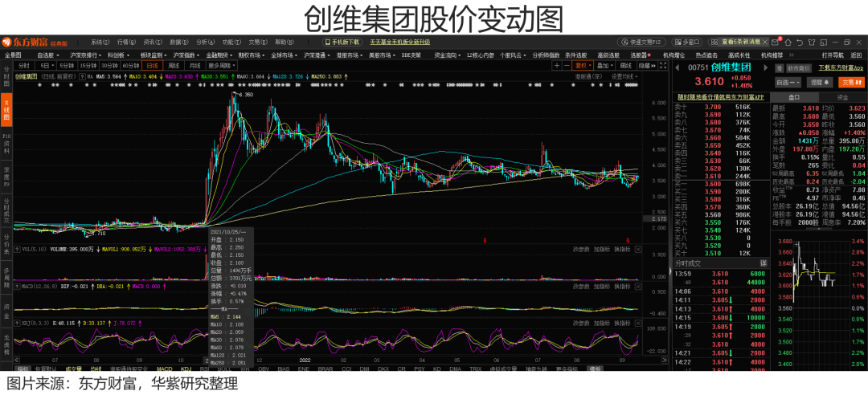Click the undo back arrow icon
Image resolution: width=868 pixels, height=395 pixels.
[800, 42]
